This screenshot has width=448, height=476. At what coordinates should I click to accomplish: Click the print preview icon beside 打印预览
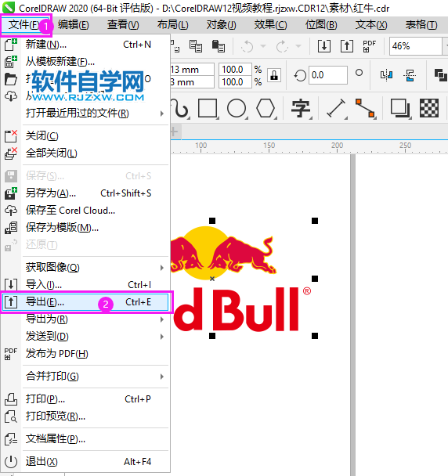pyautogui.click(x=11, y=416)
